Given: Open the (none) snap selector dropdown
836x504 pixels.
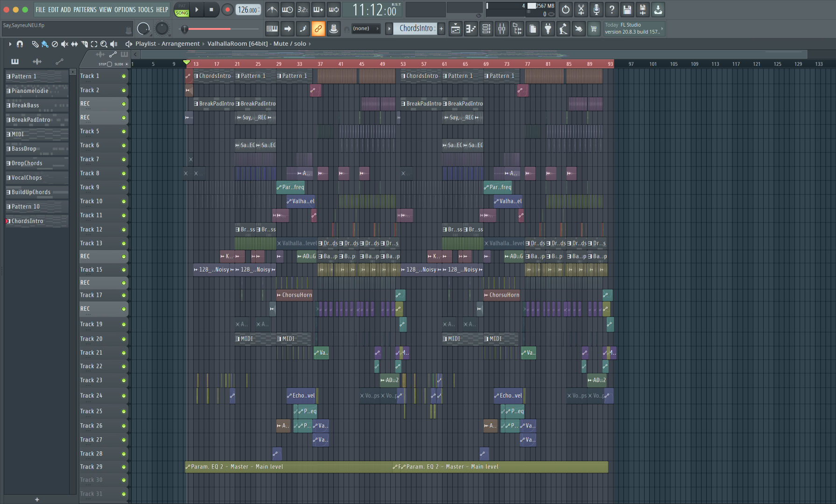Looking at the screenshot, I should click(x=366, y=28).
